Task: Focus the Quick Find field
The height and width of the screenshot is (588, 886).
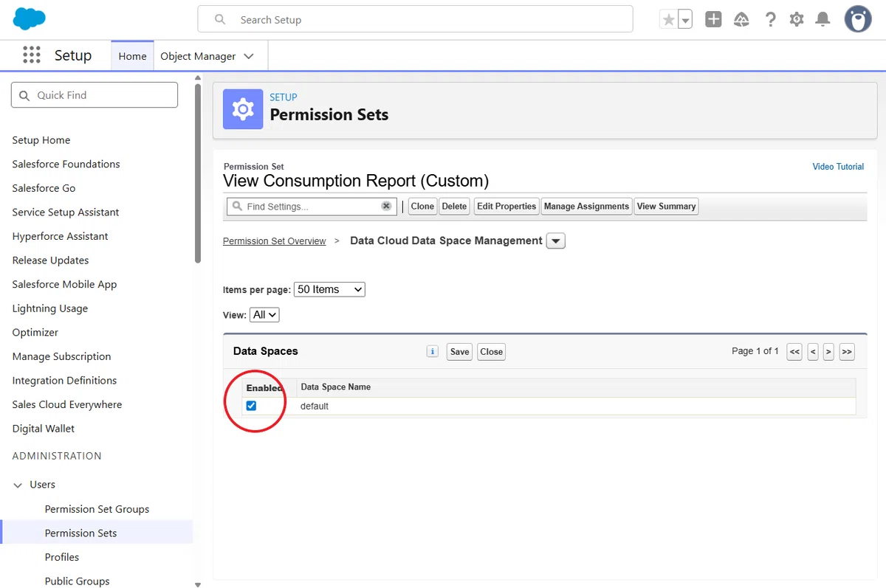Action: coord(95,95)
